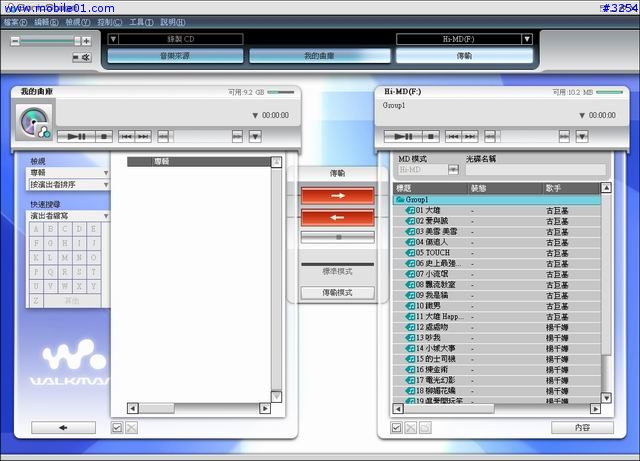
Task: Select track 01 大雄
Action: 497,210
